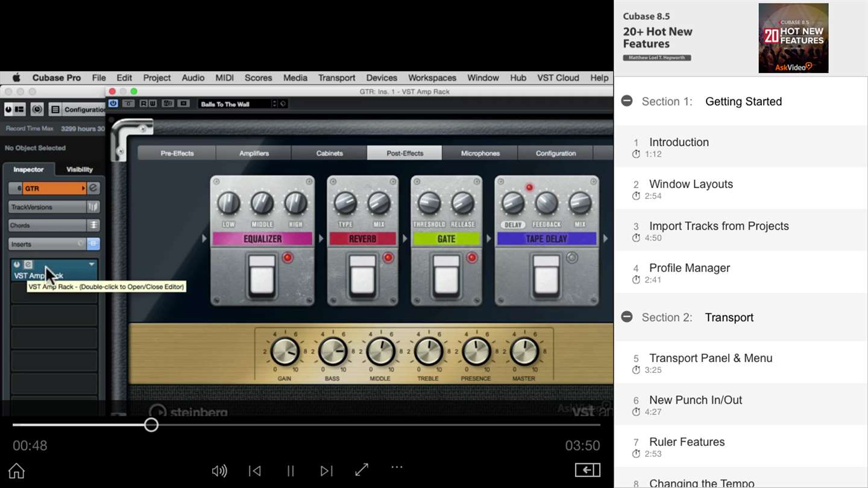
Task: Switch to the Cabinets tab
Action: [x=329, y=153]
